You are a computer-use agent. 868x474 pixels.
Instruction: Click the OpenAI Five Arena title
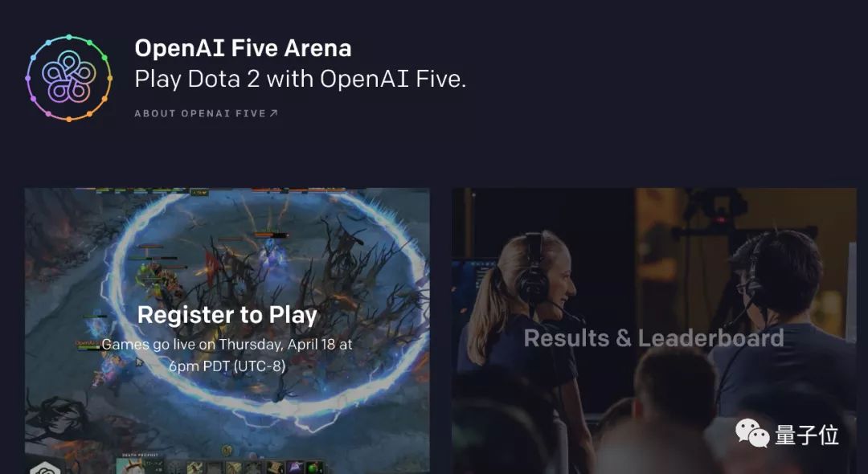(x=243, y=48)
